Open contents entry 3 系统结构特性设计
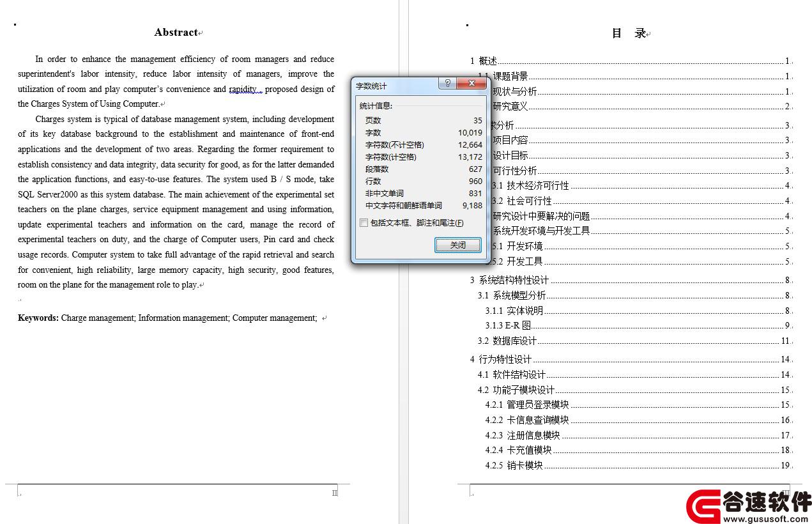Image resolution: width=812 pixels, height=524 pixels. click(x=630, y=280)
